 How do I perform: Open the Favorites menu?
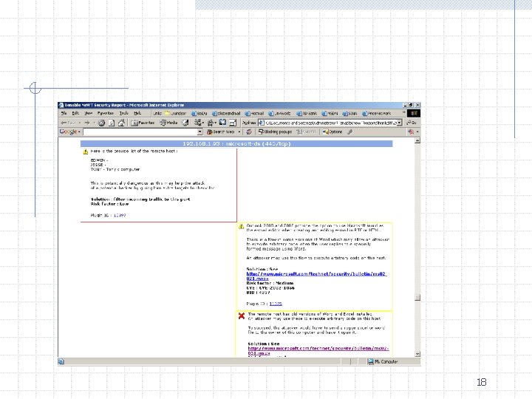(106, 113)
